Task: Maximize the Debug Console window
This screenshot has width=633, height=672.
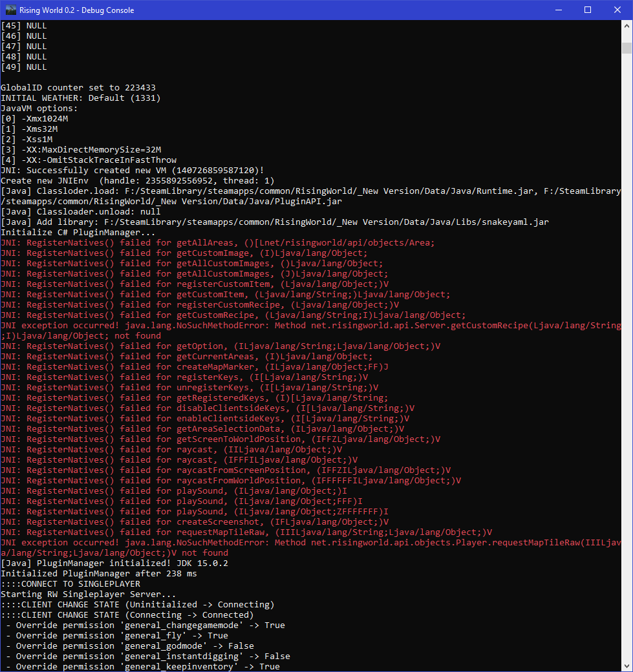Action: (x=588, y=10)
